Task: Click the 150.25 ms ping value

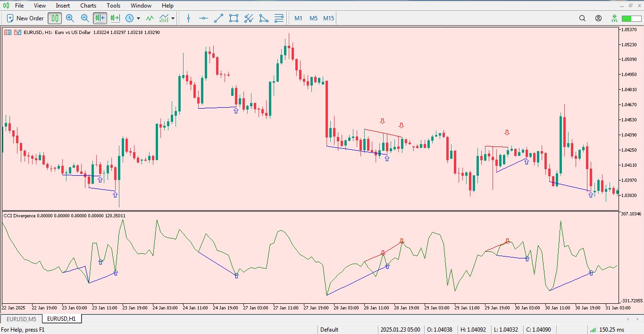Action: [x=611, y=330]
